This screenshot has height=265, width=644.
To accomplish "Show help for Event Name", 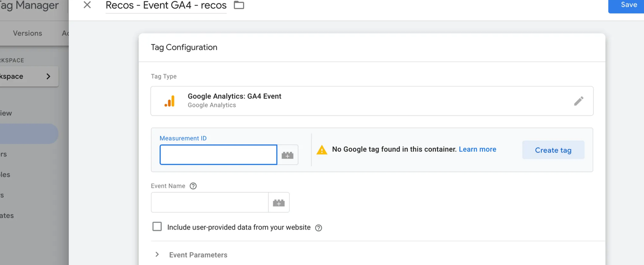I will pos(193,186).
